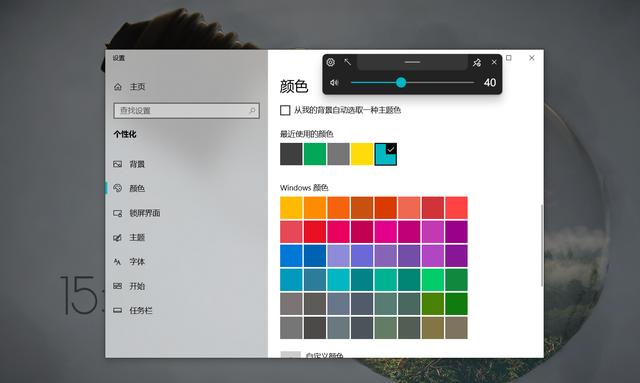Click the font icon beside 字体
The image size is (640, 383).
(118, 262)
